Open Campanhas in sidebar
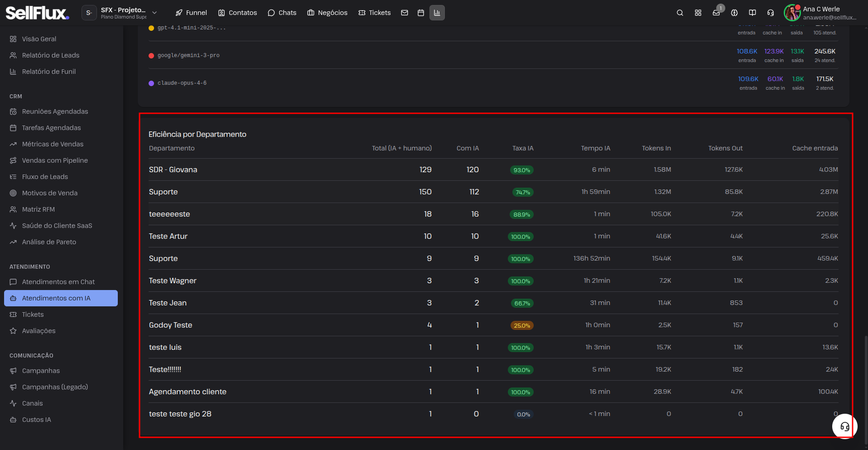Image resolution: width=868 pixels, height=450 pixels. click(61, 371)
